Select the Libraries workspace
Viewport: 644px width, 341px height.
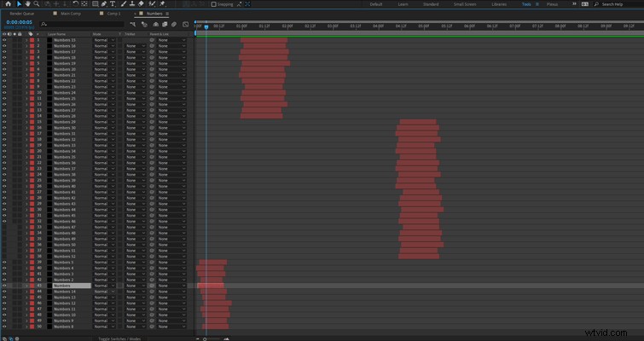pyautogui.click(x=499, y=4)
